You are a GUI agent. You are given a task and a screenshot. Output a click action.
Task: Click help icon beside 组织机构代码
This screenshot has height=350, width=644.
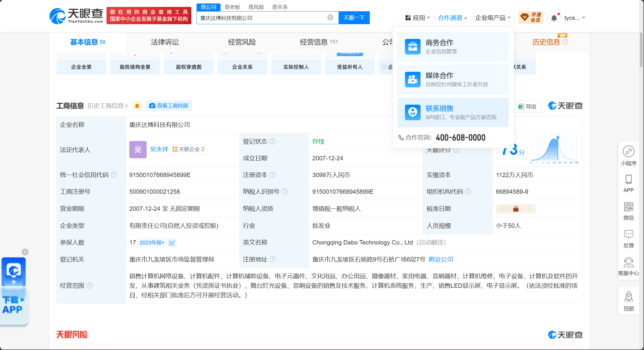[x=468, y=191]
